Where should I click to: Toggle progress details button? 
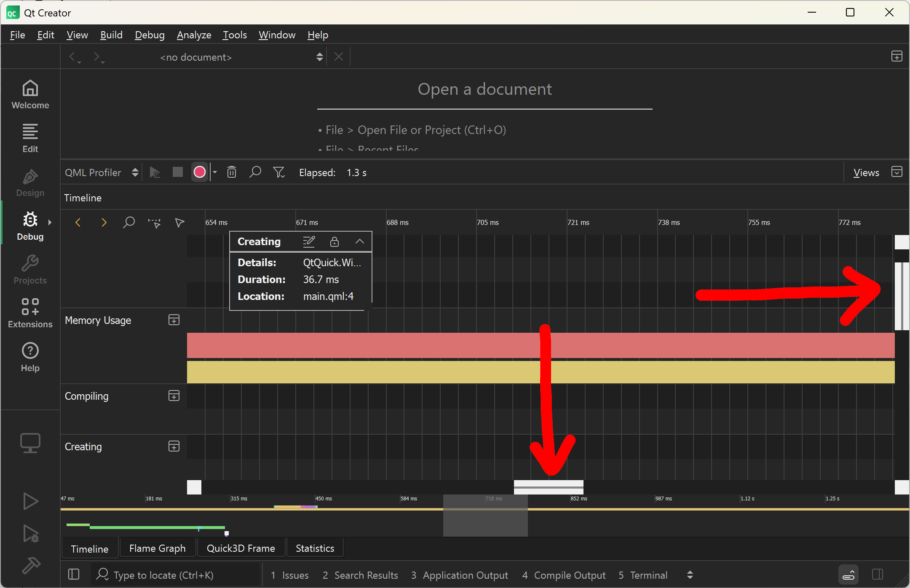pyautogui.click(x=848, y=574)
